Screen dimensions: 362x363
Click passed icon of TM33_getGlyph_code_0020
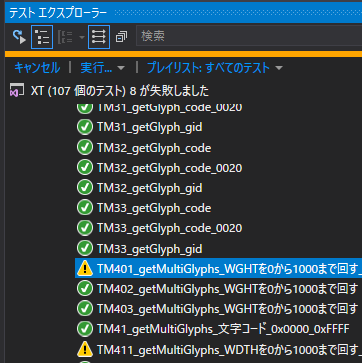85,228
